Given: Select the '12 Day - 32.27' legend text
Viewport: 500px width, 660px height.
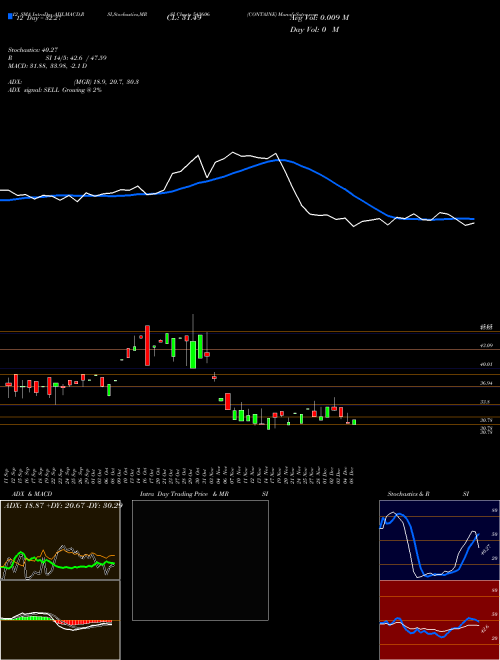Looking at the screenshot, I should 39,18.
